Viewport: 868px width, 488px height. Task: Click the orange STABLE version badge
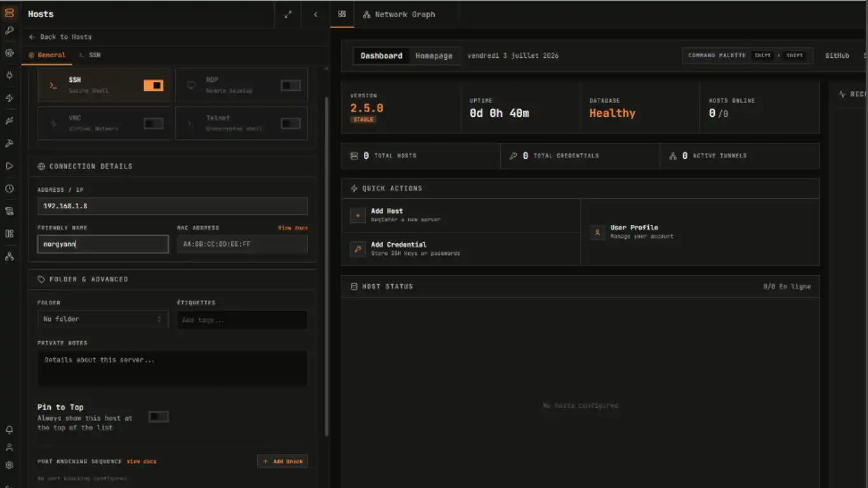(x=363, y=119)
